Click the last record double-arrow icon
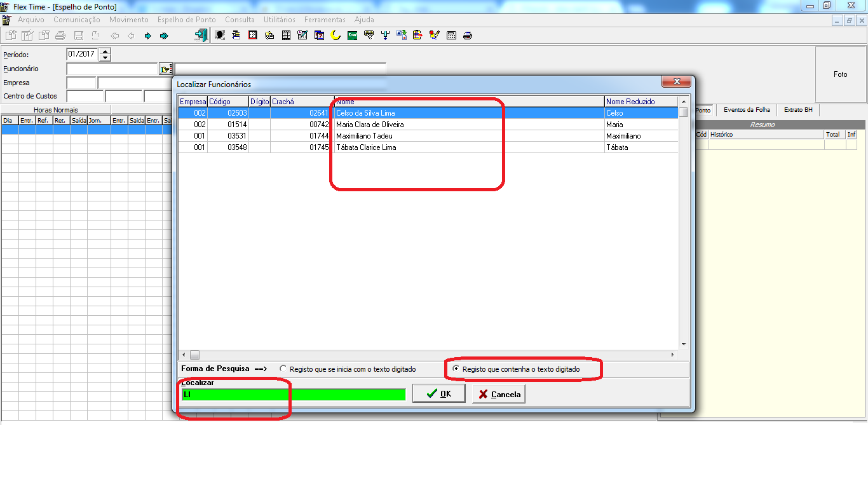The height and width of the screenshot is (488, 868). [164, 36]
